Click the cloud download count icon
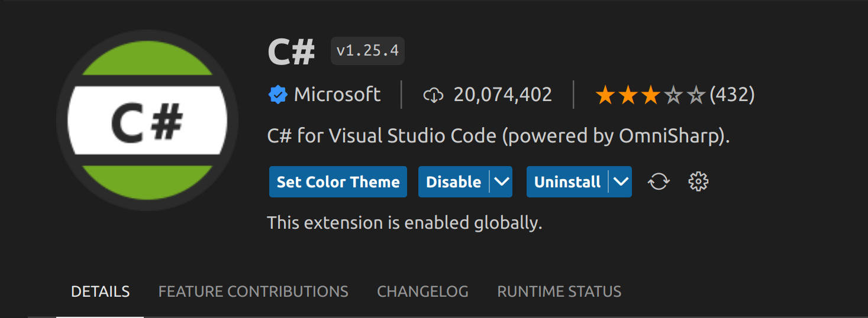This screenshot has height=318, width=868. pyautogui.click(x=434, y=95)
